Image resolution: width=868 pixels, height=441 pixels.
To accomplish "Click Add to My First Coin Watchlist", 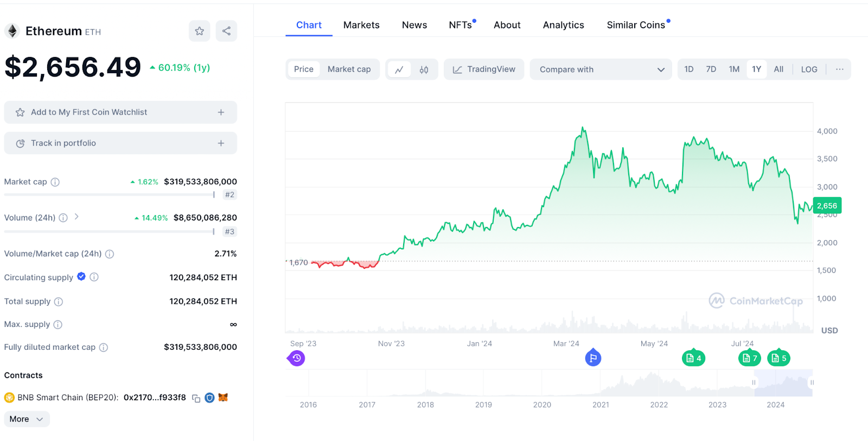I will 120,112.
